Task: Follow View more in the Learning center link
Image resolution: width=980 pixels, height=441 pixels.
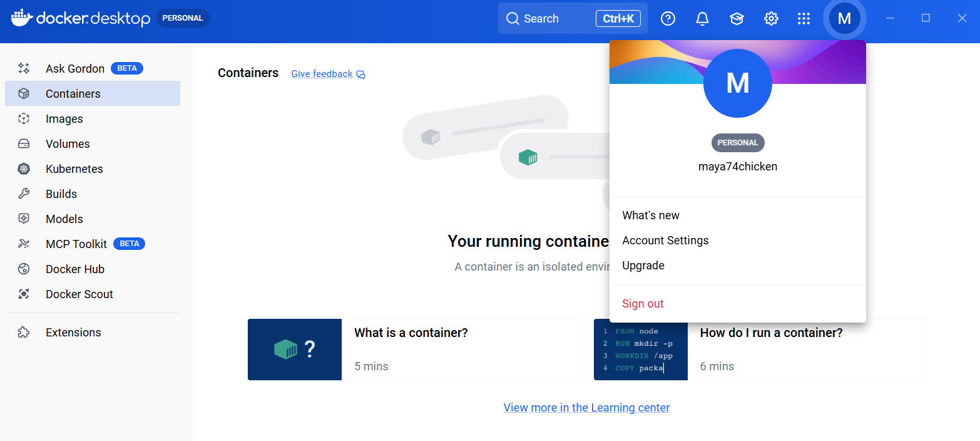Action: 586,408
